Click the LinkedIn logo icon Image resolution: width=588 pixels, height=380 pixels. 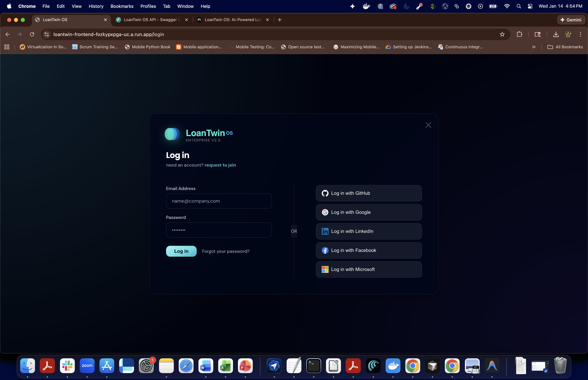(x=325, y=231)
